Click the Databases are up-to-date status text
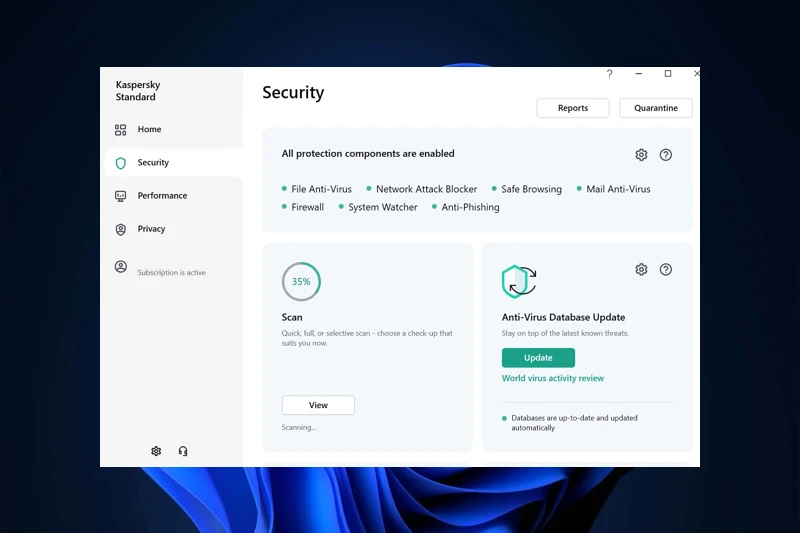Viewport: 800px width, 533px height. [574, 423]
